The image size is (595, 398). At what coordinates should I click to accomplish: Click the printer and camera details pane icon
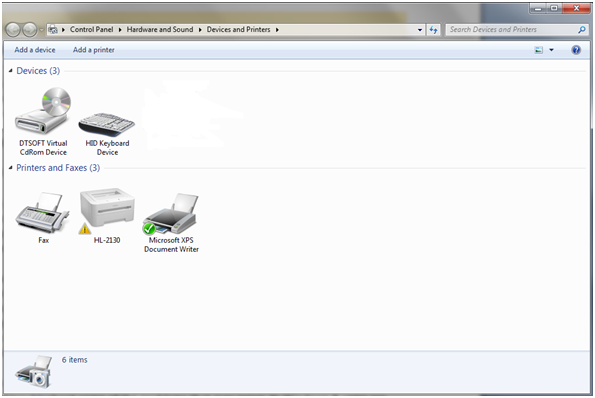(x=34, y=371)
